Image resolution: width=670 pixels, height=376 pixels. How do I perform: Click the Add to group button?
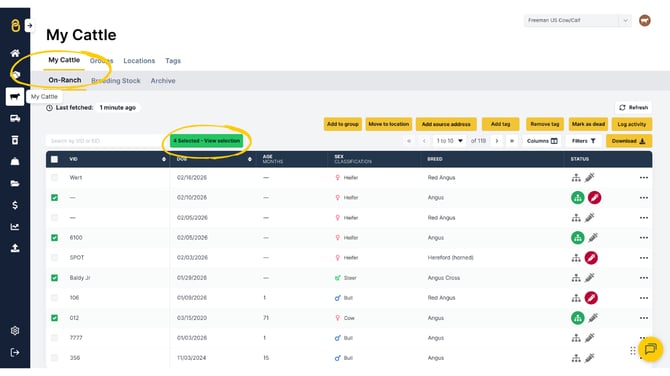(x=343, y=124)
